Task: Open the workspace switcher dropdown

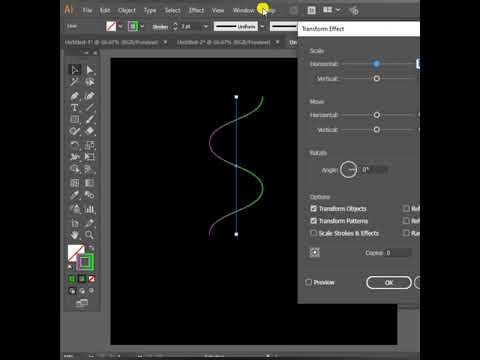Action: click(338, 10)
